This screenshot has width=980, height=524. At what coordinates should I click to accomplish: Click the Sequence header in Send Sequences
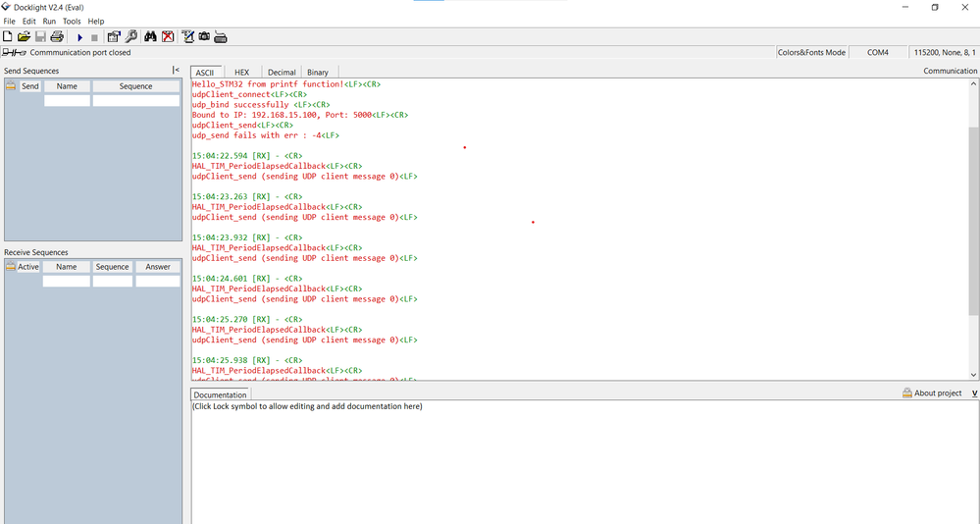click(x=135, y=86)
